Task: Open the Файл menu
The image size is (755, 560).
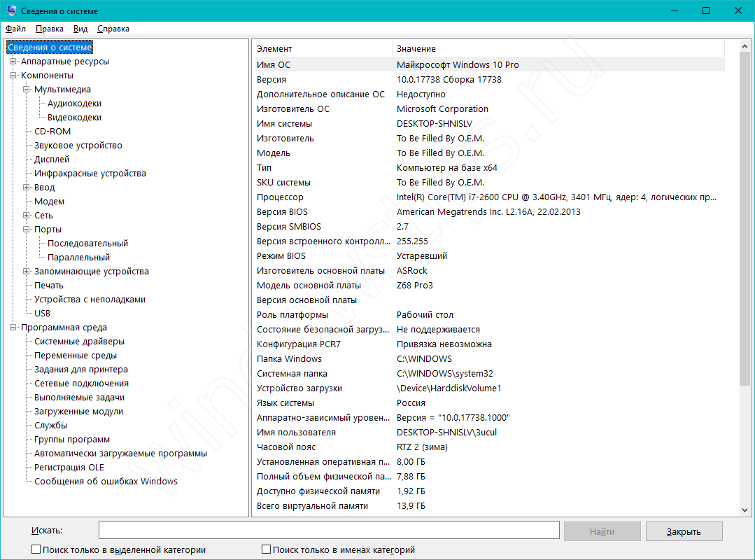Action: coord(15,29)
